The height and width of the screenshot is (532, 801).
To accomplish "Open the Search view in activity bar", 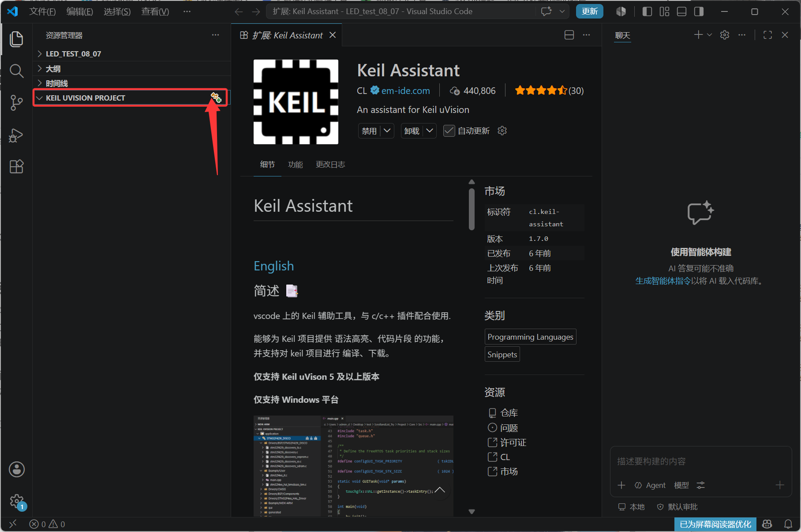I will [x=16, y=71].
